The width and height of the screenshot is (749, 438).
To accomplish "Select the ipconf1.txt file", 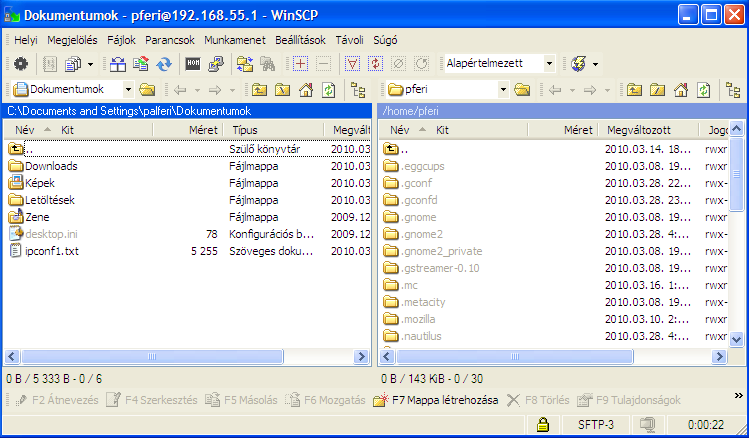I will pyautogui.click(x=51, y=251).
